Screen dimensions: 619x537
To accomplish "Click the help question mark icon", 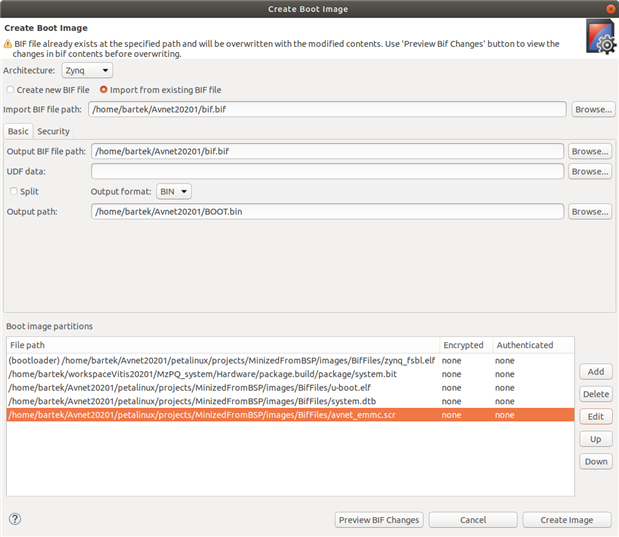I will [15, 519].
